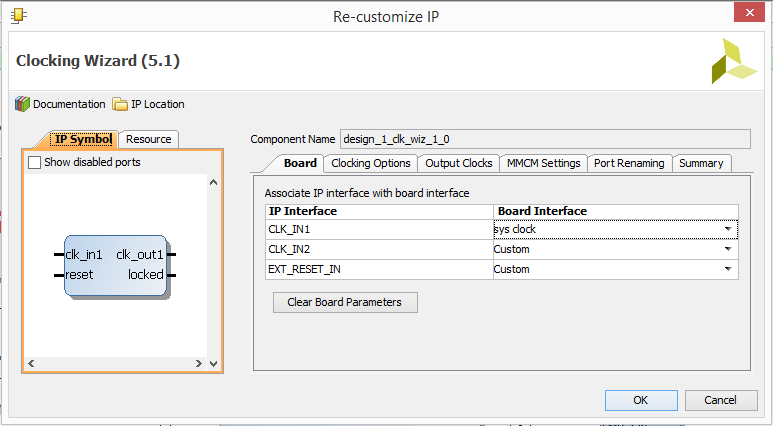Click symbol pane scroll right arrow
773x426 pixels.
(198, 363)
